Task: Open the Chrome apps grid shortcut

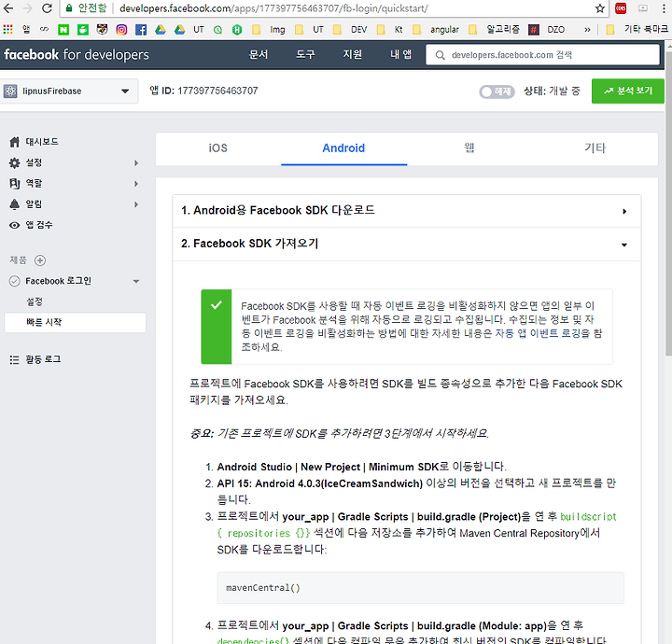Action: click(x=7, y=29)
